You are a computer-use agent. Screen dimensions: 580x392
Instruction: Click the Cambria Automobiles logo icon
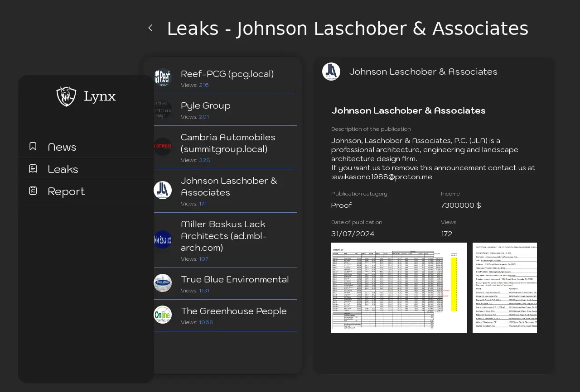(x=163, y=147)
